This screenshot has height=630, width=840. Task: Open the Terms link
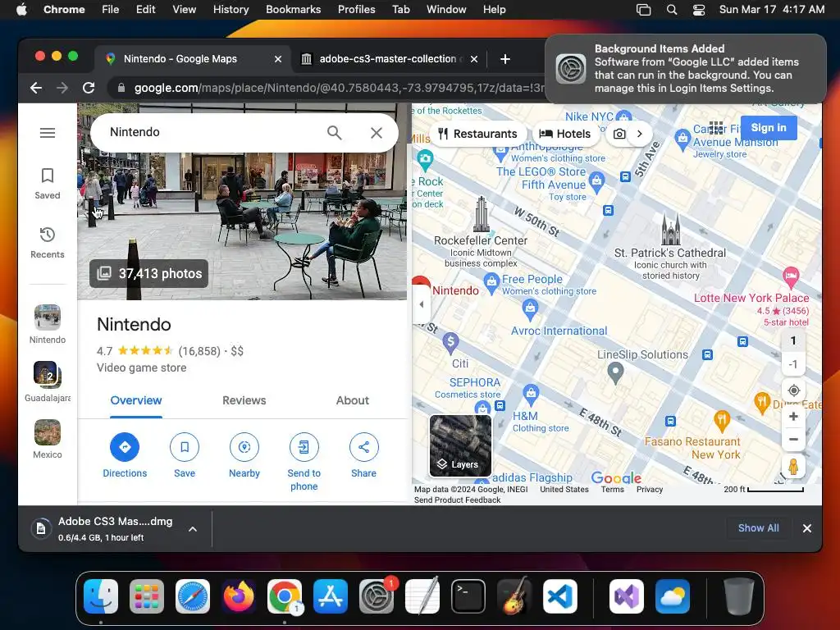(x=612, y=489)
